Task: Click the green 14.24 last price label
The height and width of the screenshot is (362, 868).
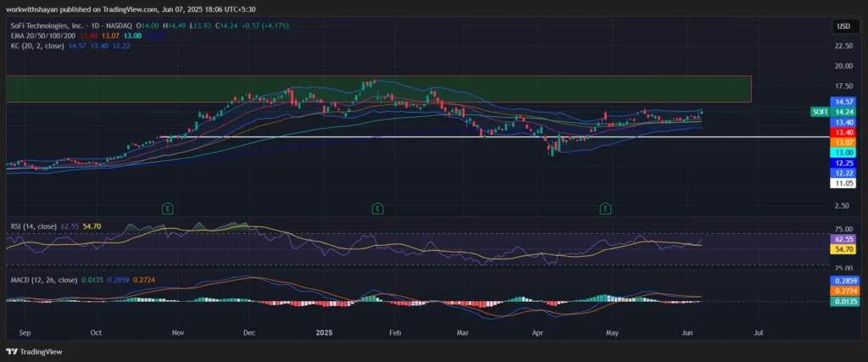Action: [843, 112]
